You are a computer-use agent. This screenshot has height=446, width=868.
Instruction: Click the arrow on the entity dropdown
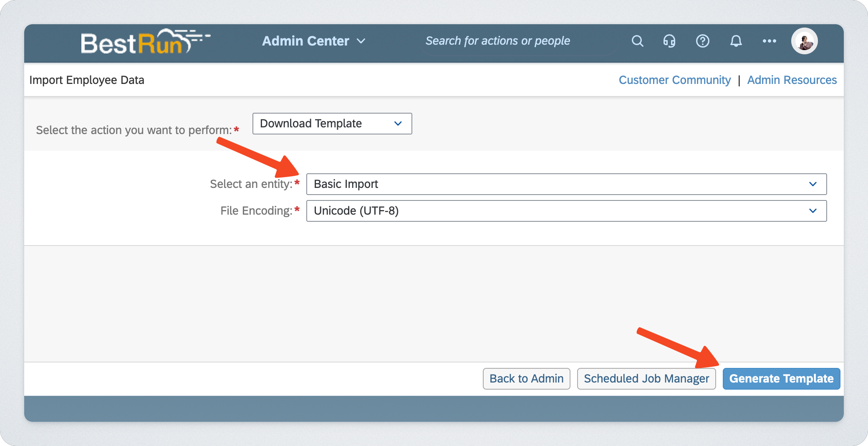[x=812, y=184]
